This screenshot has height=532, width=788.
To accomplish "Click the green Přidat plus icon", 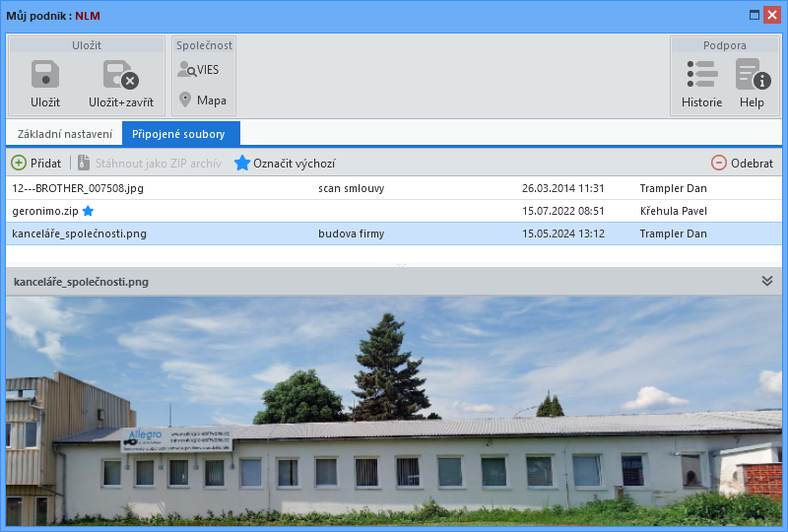I will tap(19, 163).
